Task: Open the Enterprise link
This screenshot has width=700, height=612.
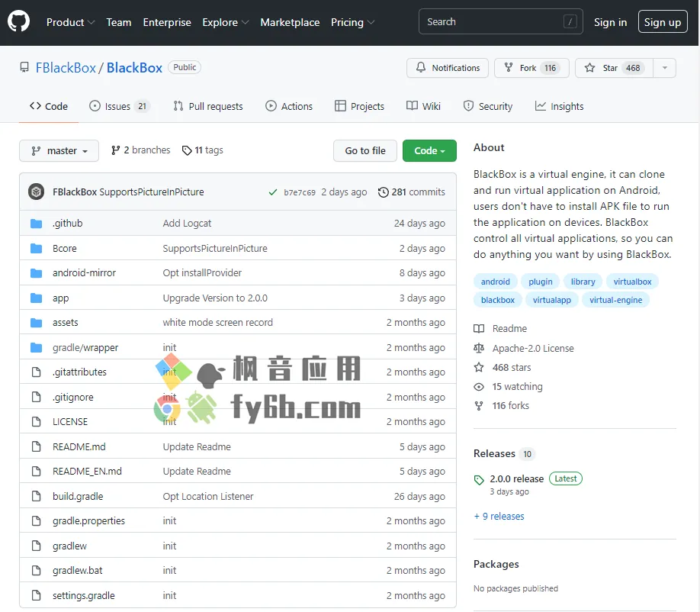Action: tap(167, 22)
